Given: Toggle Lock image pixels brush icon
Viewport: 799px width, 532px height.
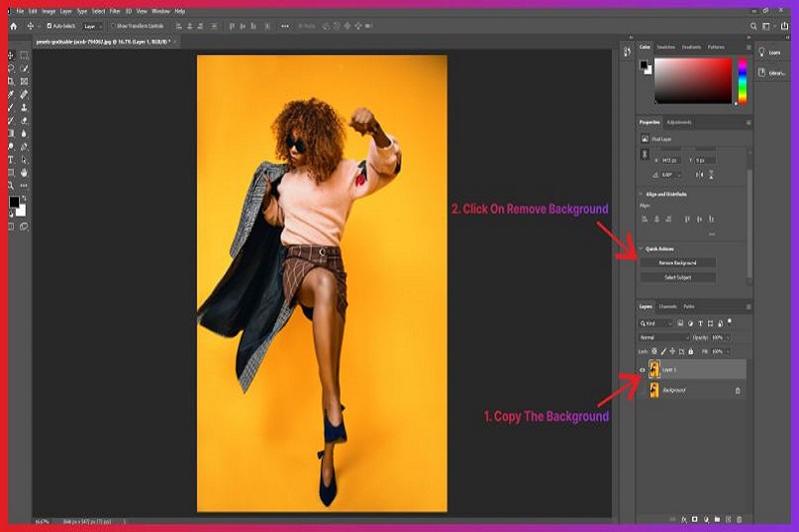Looking at the screenshot, I should coord(663,351).
